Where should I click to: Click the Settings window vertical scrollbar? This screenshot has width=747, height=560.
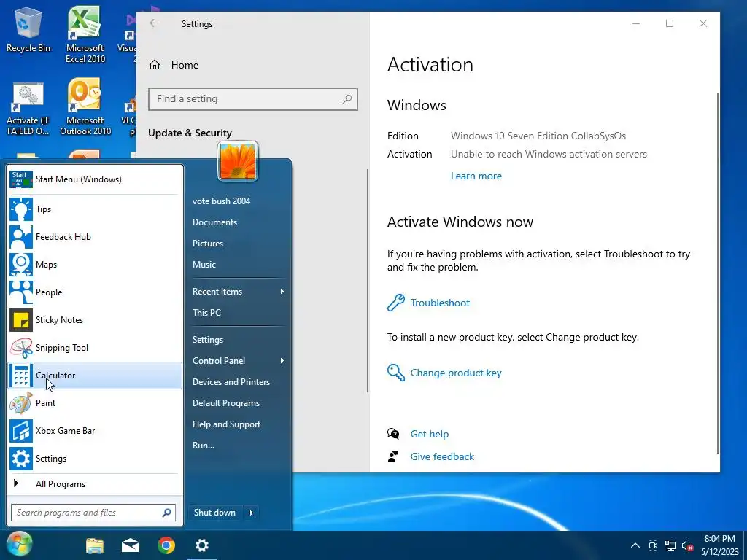click(x=718, y=273)
